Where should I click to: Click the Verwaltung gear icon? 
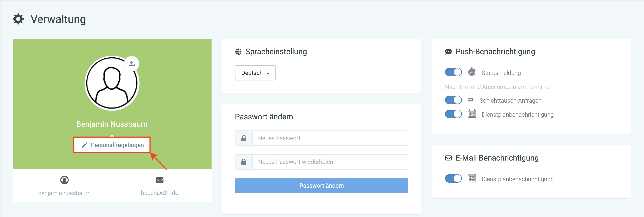coord(18,19)
